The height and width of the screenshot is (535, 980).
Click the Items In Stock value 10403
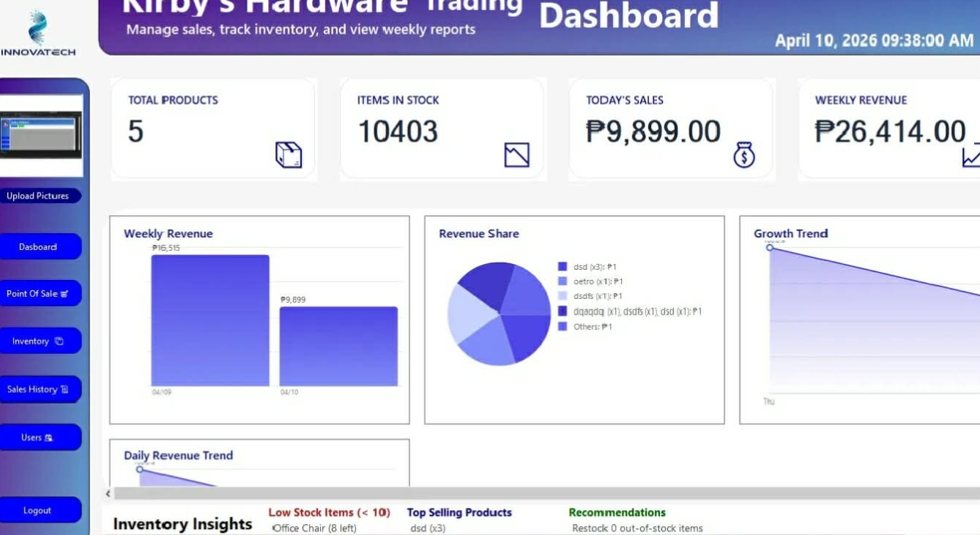pyautogui.click(x=398, y=132)
